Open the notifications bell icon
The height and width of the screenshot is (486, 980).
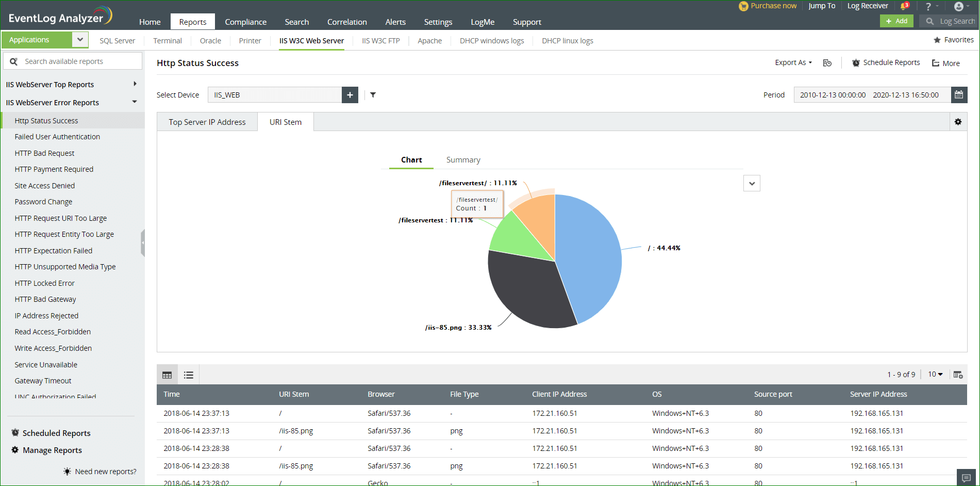click(x=904, y=6)
